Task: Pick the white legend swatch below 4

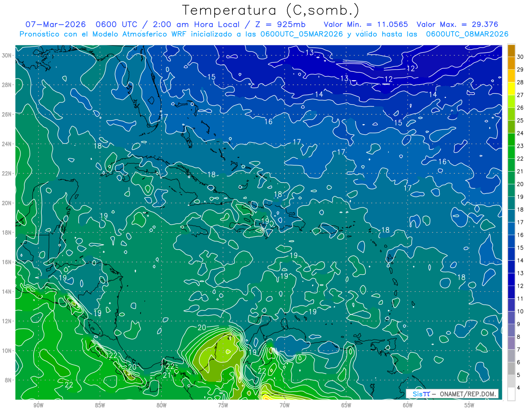Action: click(x=511, y=394)
